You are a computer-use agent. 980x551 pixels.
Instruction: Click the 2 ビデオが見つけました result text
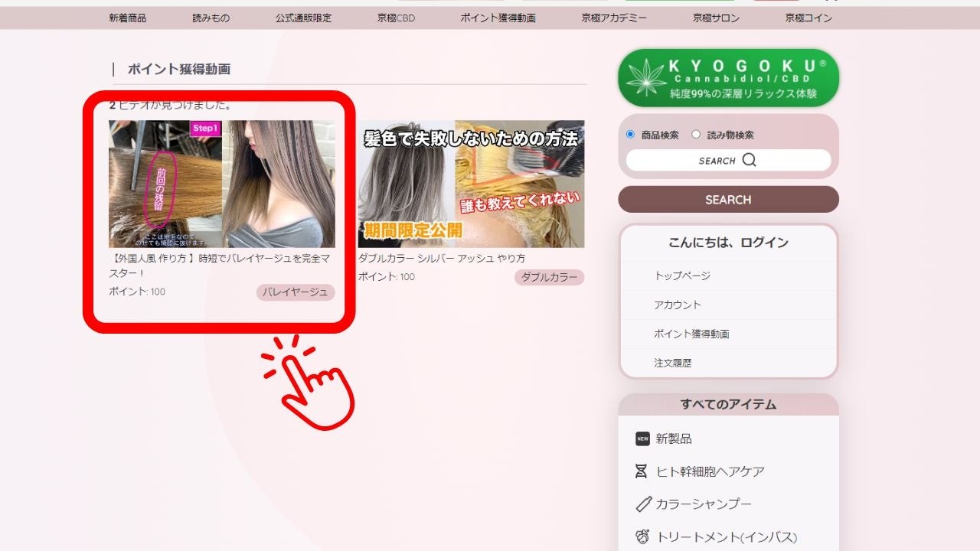(x=170, y=105)
